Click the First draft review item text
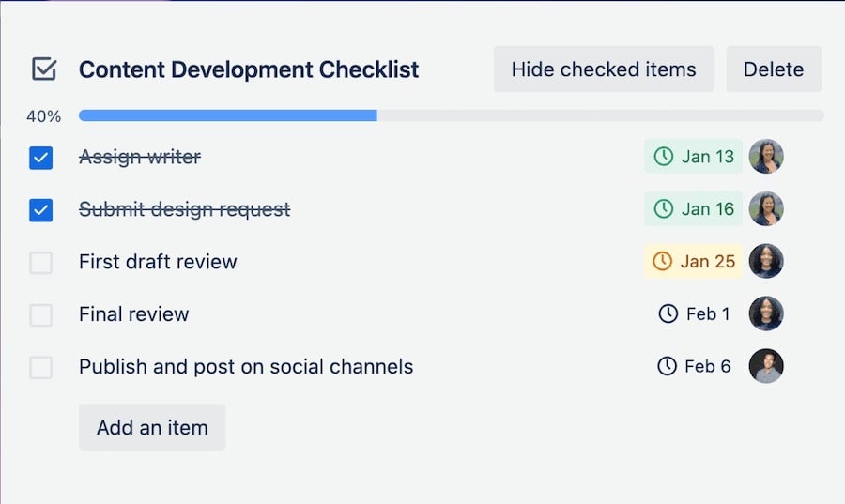 tap(158, 262)
